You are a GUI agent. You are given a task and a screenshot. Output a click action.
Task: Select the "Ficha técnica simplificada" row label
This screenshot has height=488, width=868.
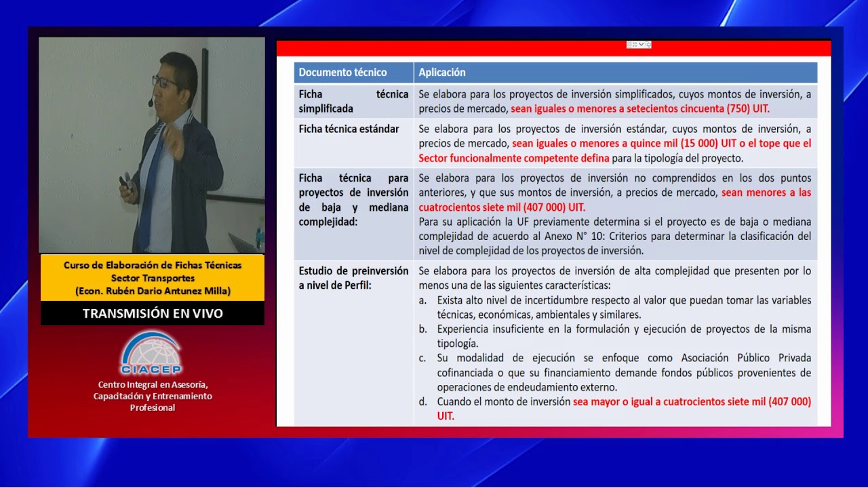tap(353, 101)
